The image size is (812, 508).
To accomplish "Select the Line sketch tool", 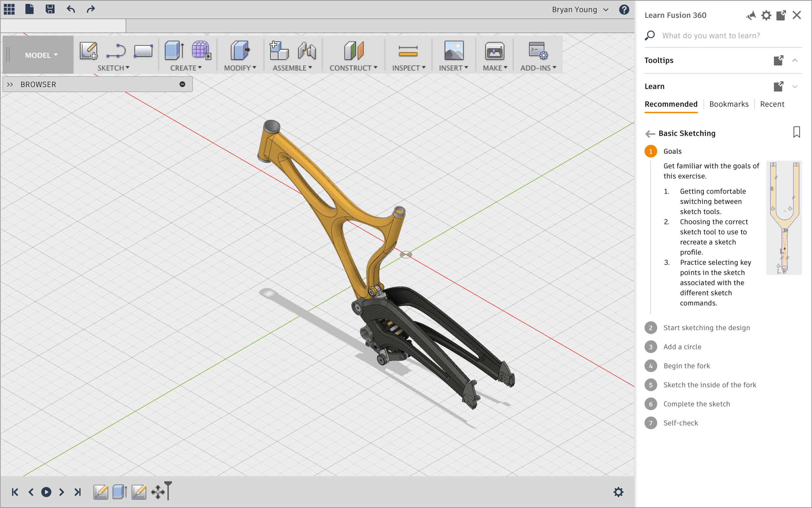I will [x=116, y=51].
